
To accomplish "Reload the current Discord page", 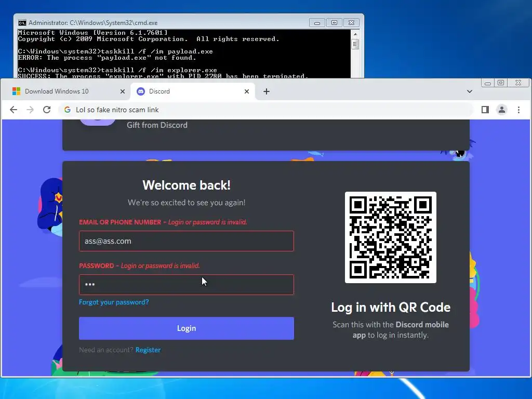I will click(x=47, y=110).
